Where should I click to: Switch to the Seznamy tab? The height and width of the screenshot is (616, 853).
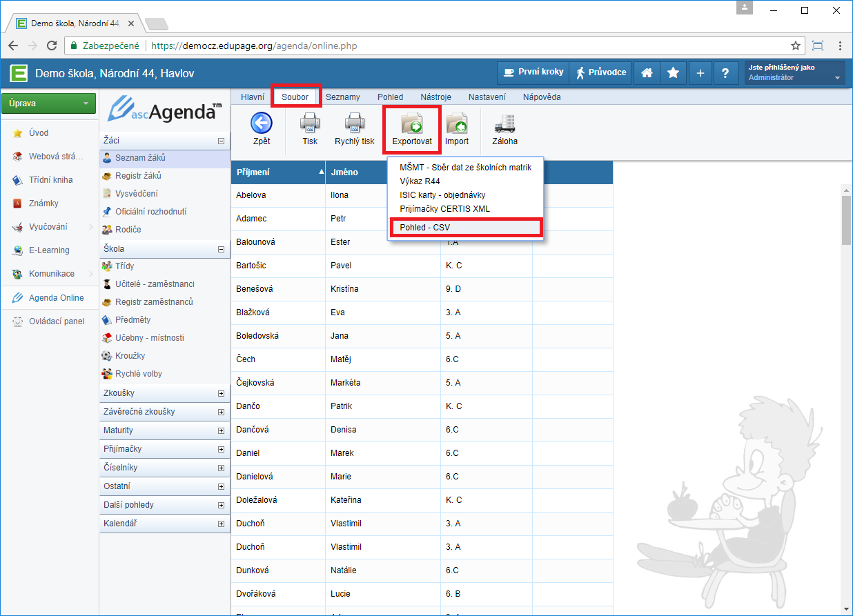coord(343,97)
